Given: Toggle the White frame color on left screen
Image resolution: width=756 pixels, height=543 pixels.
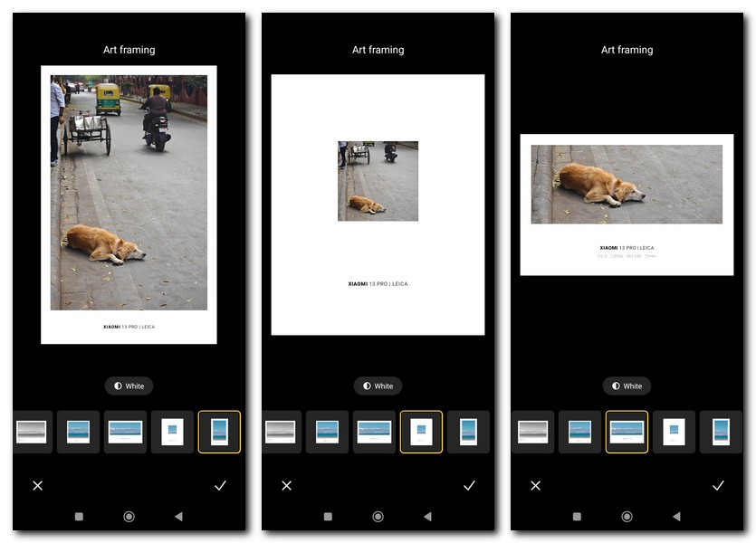Looking at the screenshot, I should point(129,386).
